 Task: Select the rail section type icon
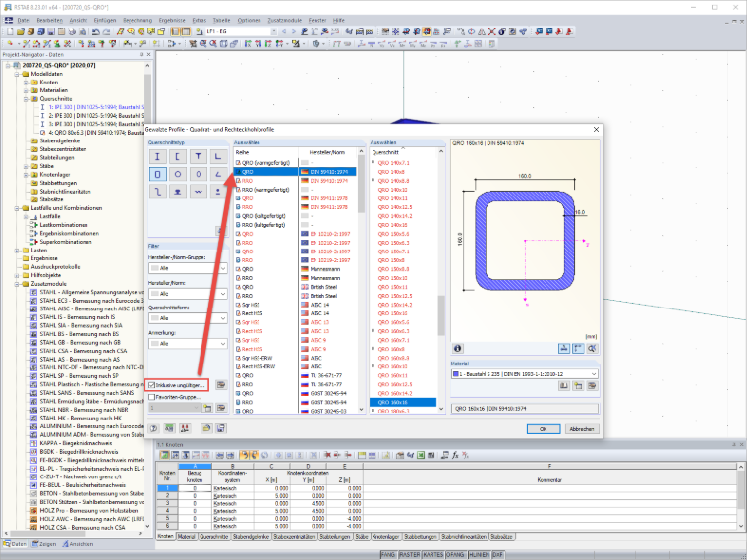tap(178, 192)
